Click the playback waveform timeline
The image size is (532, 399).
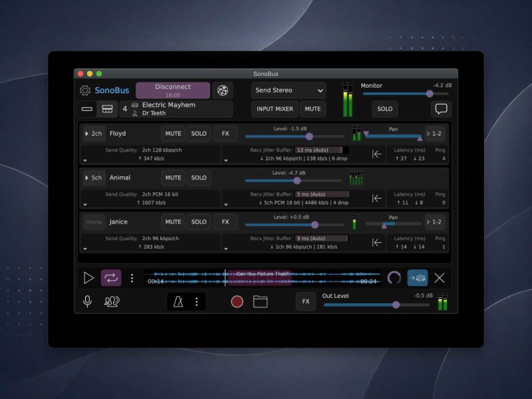point(262,278)
